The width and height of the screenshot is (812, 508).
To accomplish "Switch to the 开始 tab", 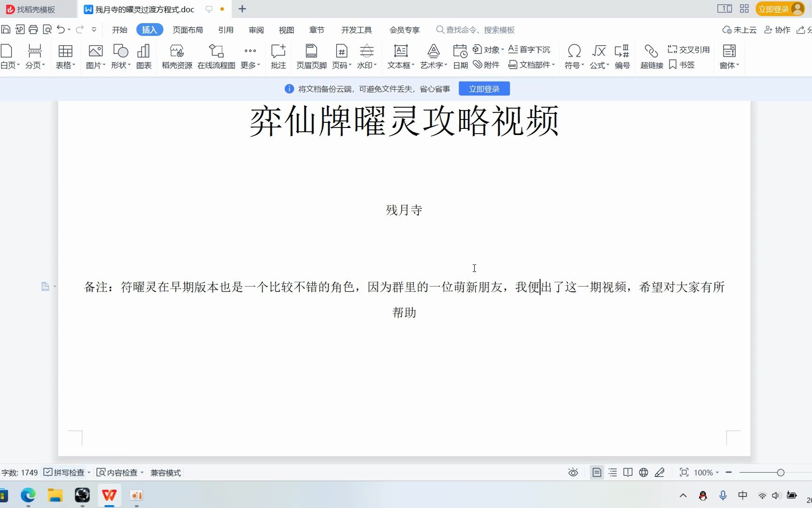I will 119,30.
